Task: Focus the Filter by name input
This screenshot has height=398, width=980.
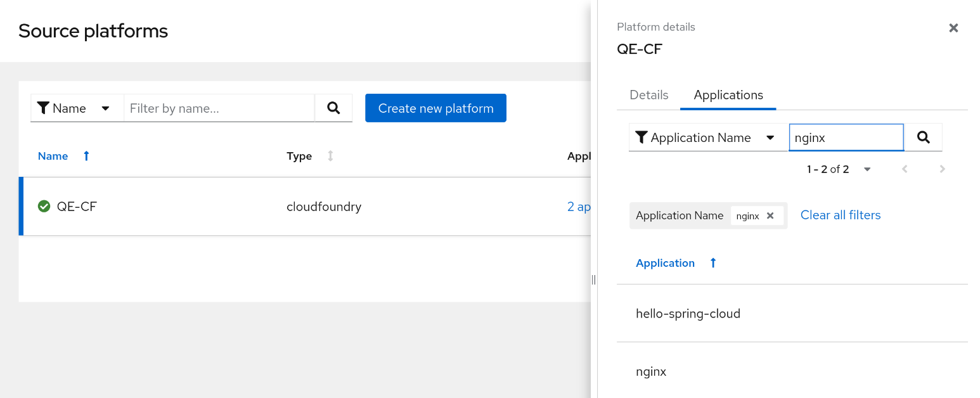Action: pyautogui.click(x=219, y=108)
